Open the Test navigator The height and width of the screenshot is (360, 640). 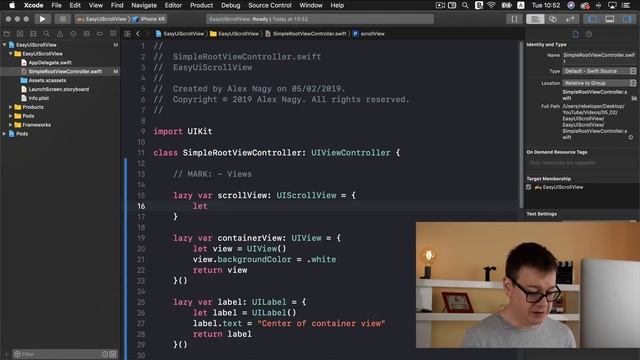tap(73, 34)
